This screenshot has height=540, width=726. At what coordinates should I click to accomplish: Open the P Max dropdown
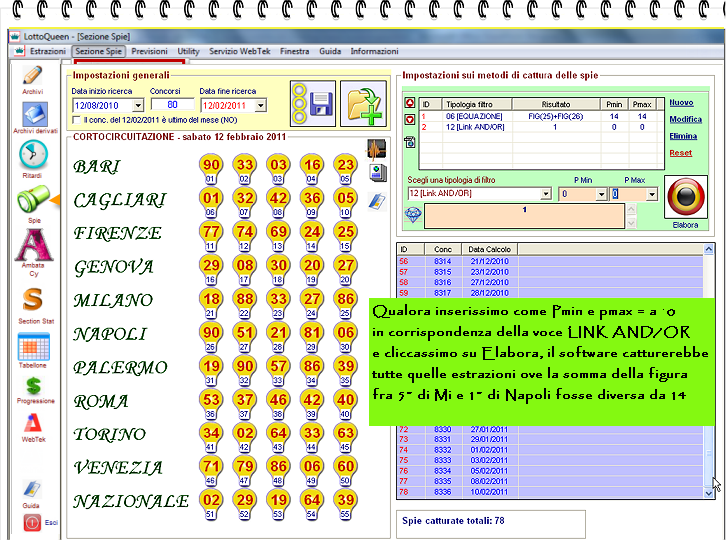(x=652, y=194)
